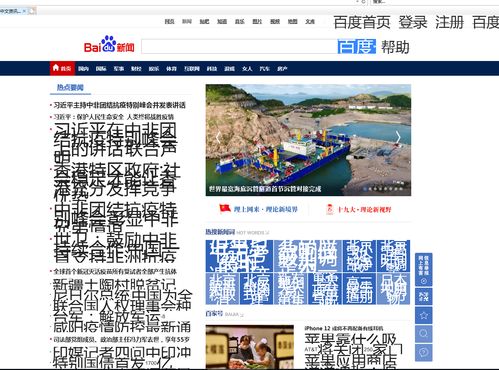Switch to the 科技 news tab
The height and width of the screenshot is (370, 499).
click(x=212, y=69)
